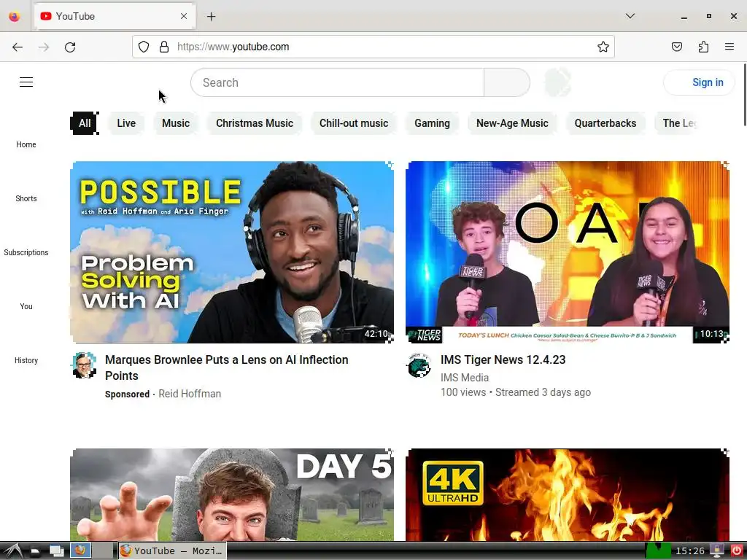Viewport: 747px width, 560px height.
Task: Open IMS Tiger News 12.4.23 title
Action: [x=503, y=359]
